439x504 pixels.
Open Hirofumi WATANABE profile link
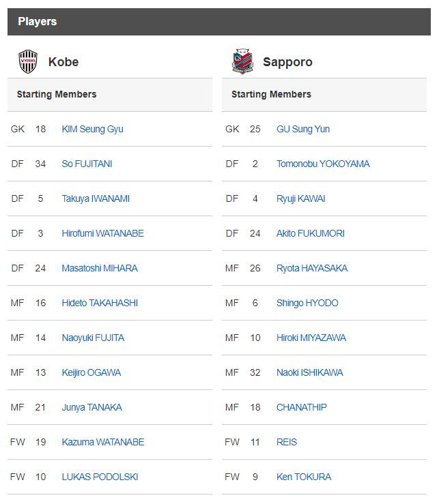[x=102, y=233]
